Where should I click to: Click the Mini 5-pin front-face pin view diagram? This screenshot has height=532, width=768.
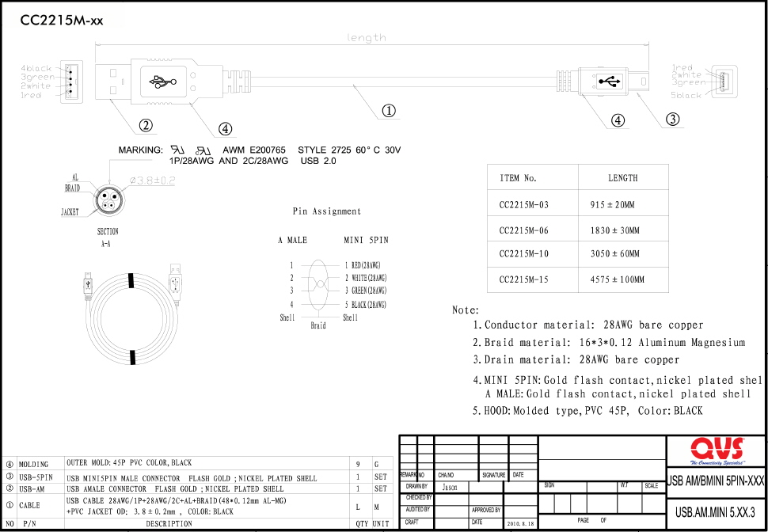tap(724, 82)
